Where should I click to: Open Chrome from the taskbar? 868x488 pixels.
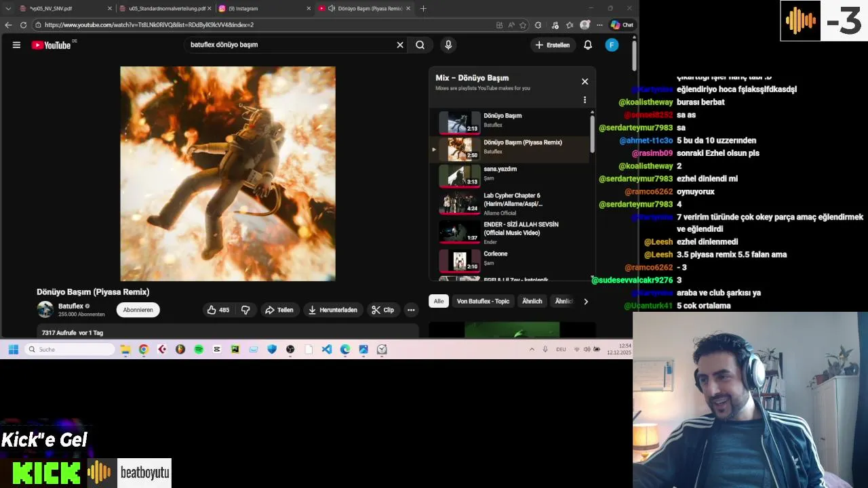(x=144, y=349)
